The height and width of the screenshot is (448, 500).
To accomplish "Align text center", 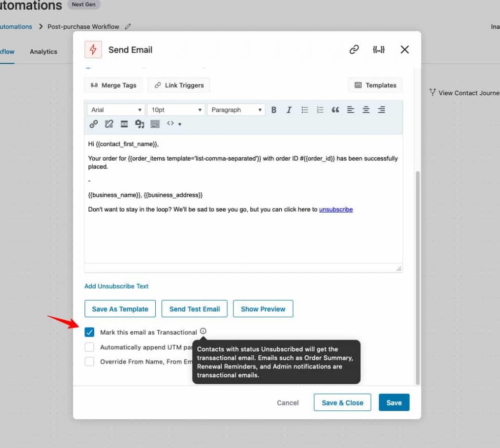I will click(366, 110).
